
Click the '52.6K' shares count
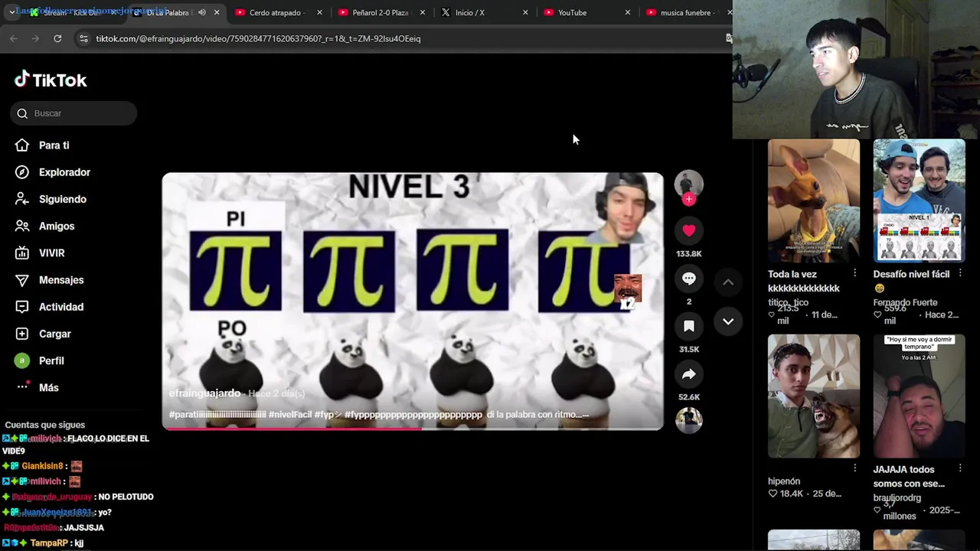click(x=689, y=397)
